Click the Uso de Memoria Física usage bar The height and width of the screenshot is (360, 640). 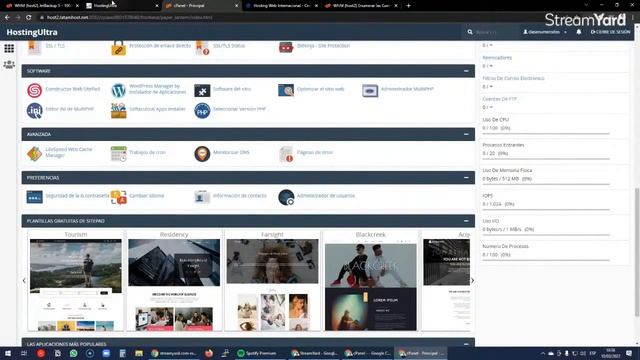546,184
